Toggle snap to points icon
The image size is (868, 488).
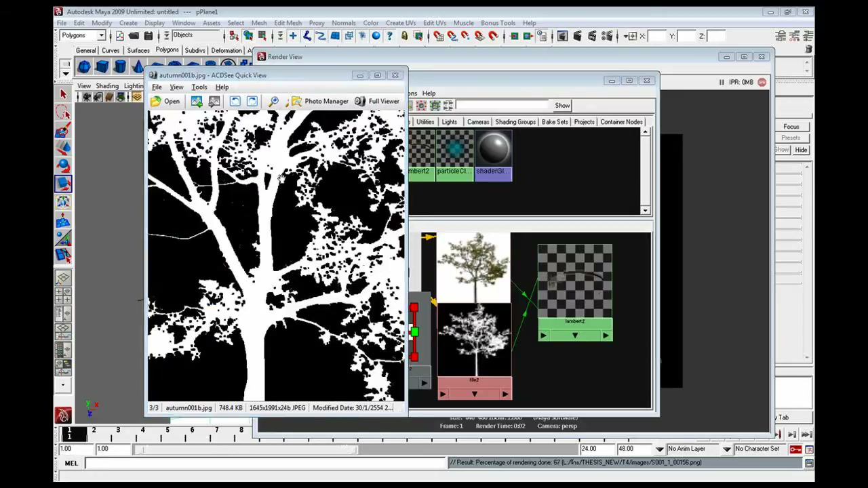(465, 36)
